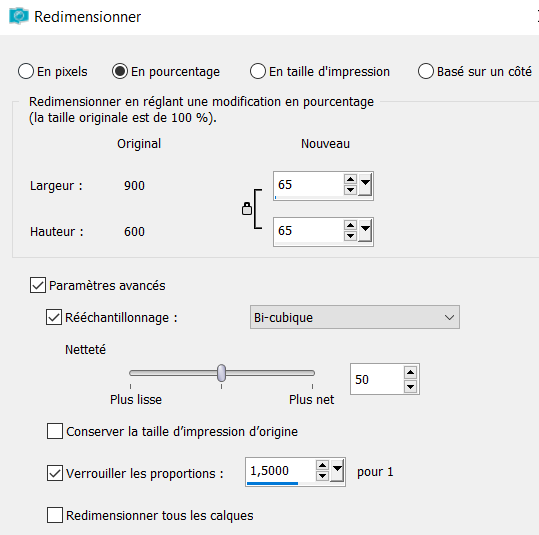Decrease Hauteur percentage with down arrow
Screen dimensions: 539x535
tap(350, 236)
